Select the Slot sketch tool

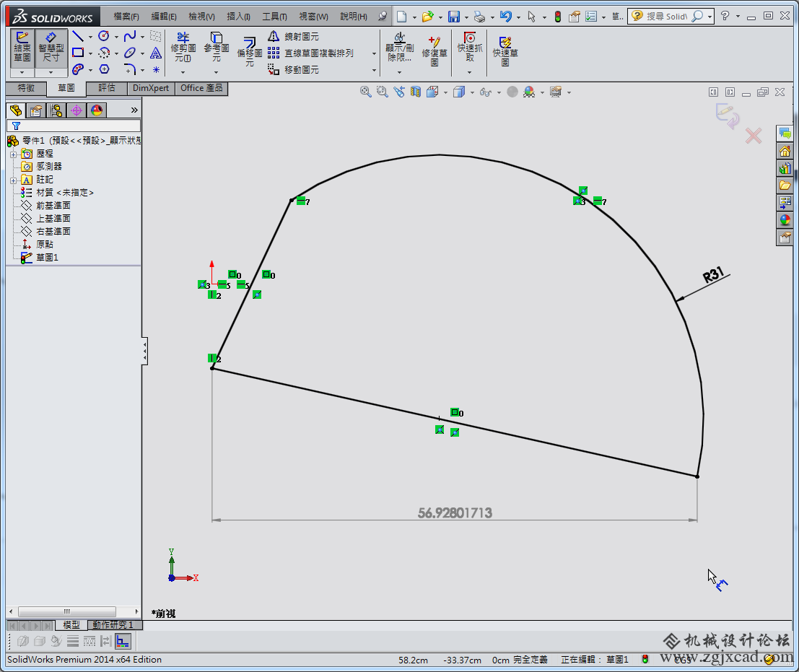(78, 69)
